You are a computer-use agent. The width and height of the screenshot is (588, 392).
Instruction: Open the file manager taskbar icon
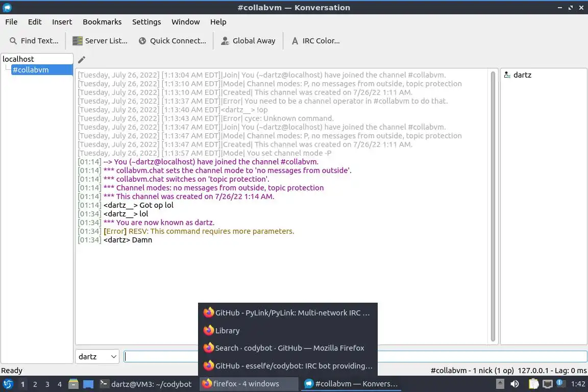[73, 384]
